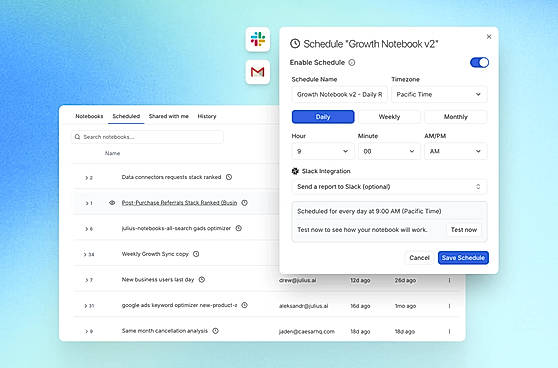558x368 pixels.
Task: Open the Post-Purchase Referrals Stack Ranked link
Action: point(179,203)
